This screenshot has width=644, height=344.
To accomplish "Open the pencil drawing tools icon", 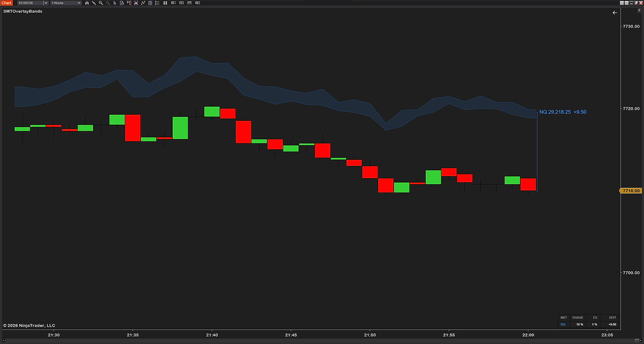I will click(94, 3).
